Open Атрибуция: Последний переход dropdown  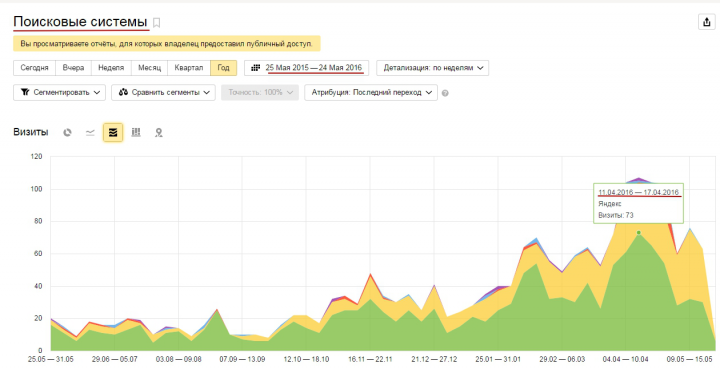click(x=371, y=93)
